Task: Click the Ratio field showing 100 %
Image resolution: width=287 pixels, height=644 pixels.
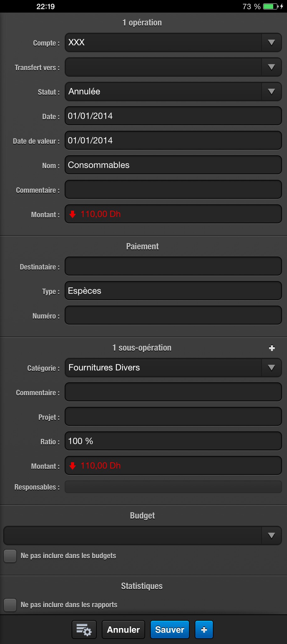Action: [x=173, y=441]
